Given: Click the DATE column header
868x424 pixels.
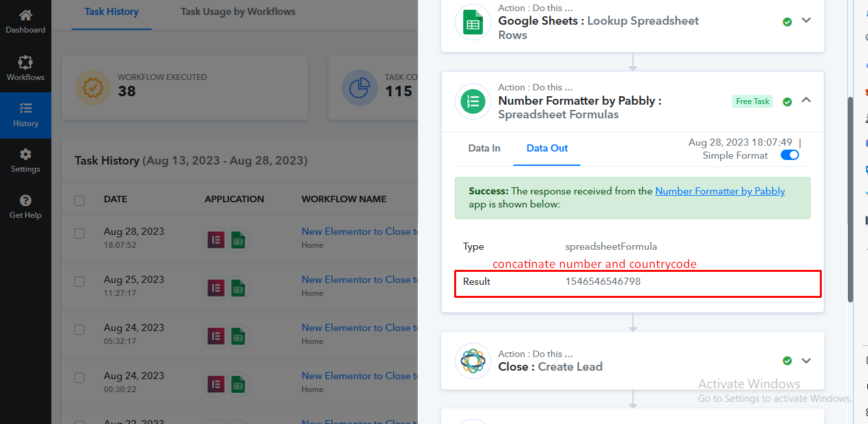Looking at the screenshot, I should 115,199.
